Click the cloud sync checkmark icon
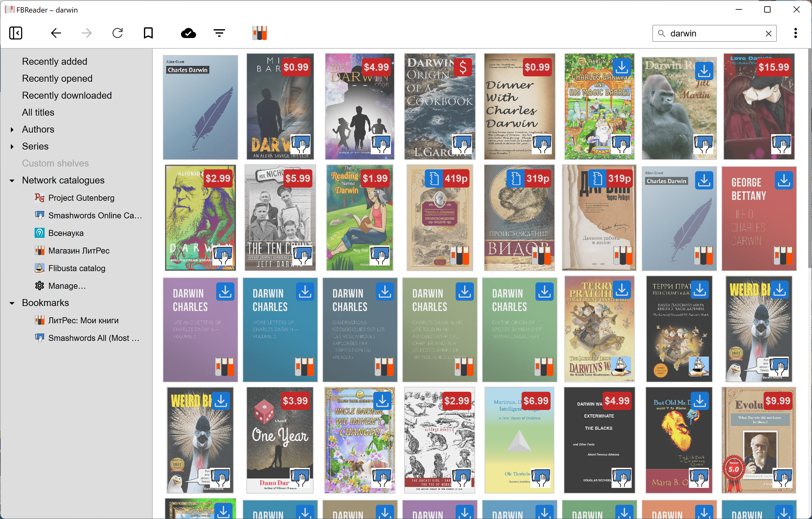812x519 pixels. coord(189,33)
